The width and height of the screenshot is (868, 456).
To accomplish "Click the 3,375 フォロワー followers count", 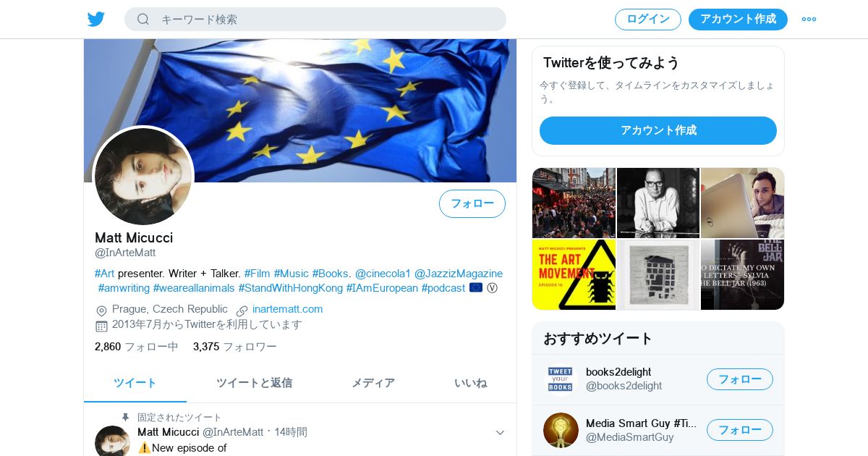I will pyautogui.click(x=235, y=347).
